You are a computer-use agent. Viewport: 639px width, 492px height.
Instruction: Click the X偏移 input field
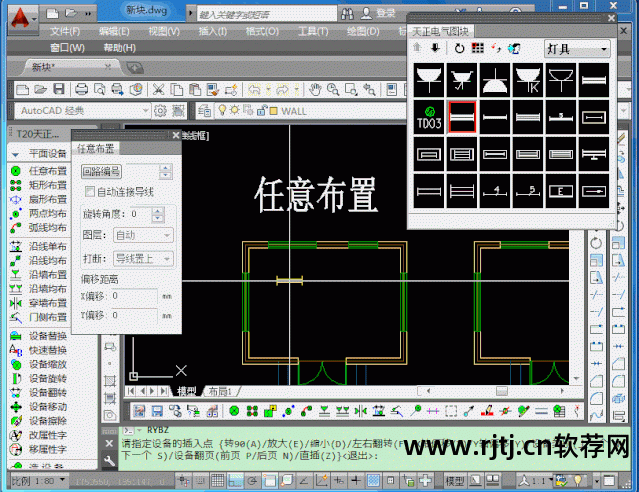133,296
